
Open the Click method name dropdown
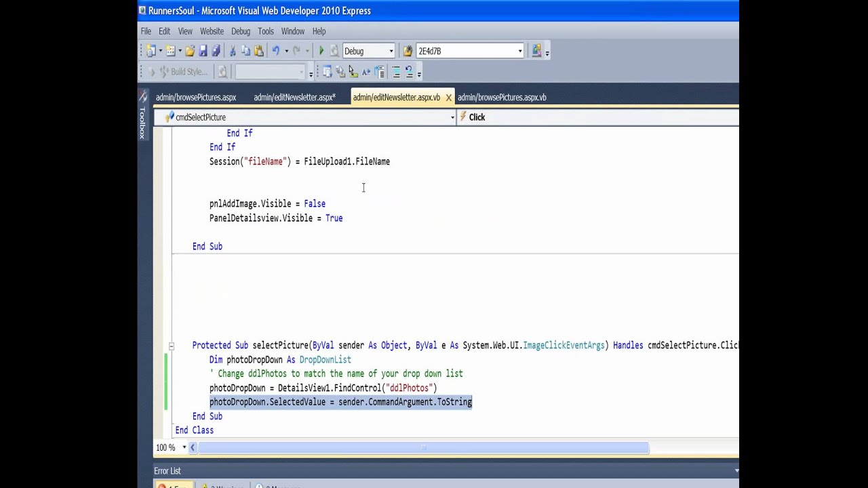[x=598, y=117]
